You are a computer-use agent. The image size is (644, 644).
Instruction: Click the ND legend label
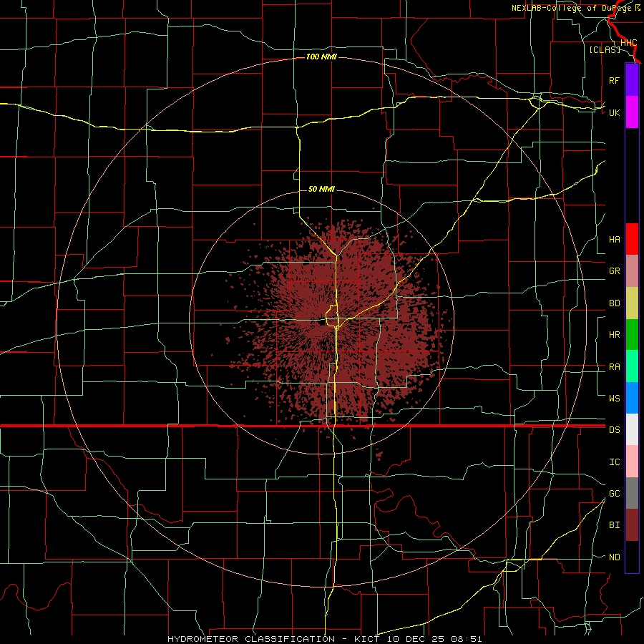615,557
